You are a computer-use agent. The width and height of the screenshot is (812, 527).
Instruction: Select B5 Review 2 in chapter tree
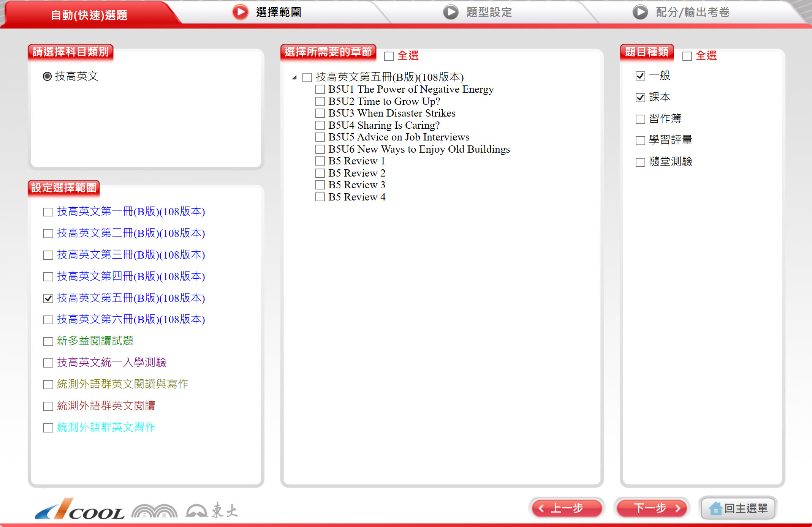(320, 174)
